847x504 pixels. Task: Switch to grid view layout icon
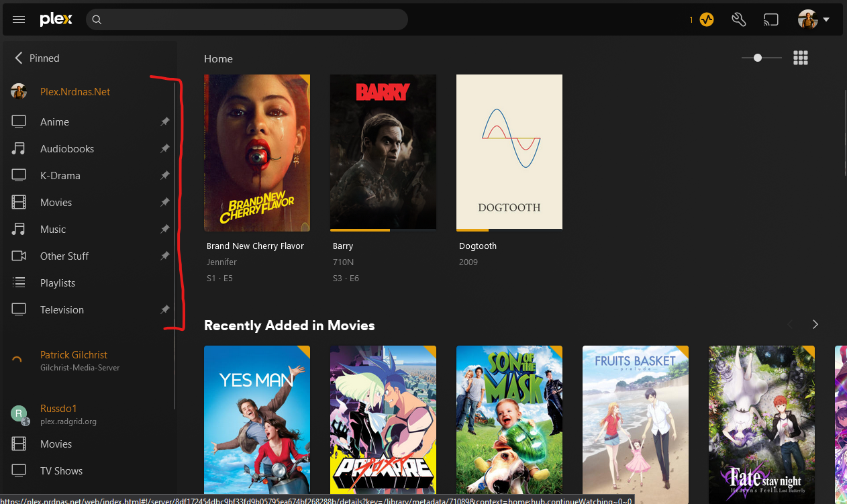[800, 58]
